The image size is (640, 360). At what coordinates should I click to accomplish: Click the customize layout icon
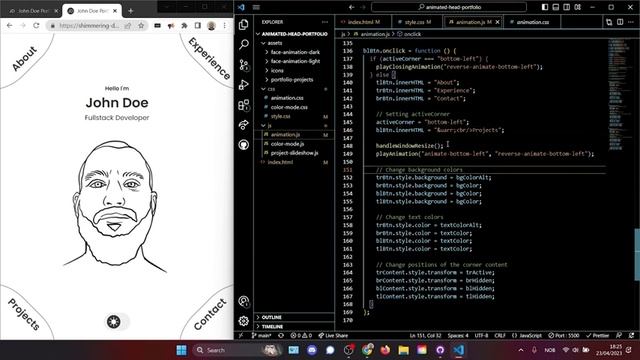(578, 7)
